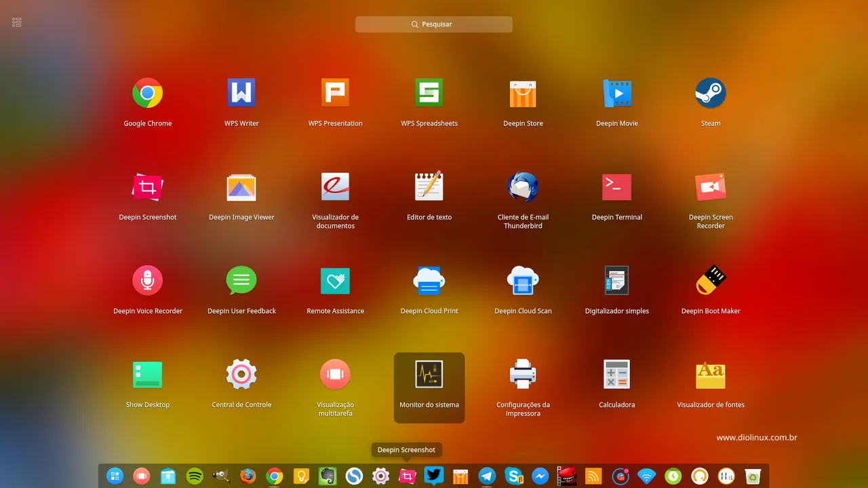Viewport: 868px width, 488px height.
Task: Launch WPS Writer
Action: pyautogui.click(x=241, y=94)
